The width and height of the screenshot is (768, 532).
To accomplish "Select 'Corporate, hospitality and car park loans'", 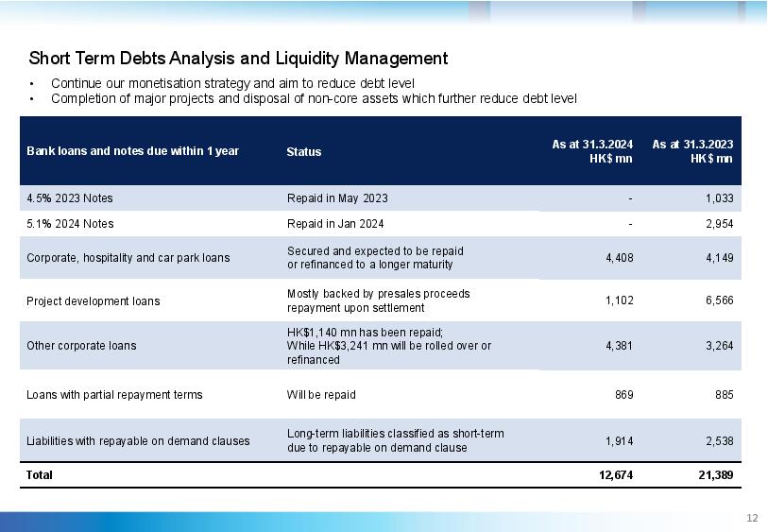I will pyautogui.click(x=128, y=258).
